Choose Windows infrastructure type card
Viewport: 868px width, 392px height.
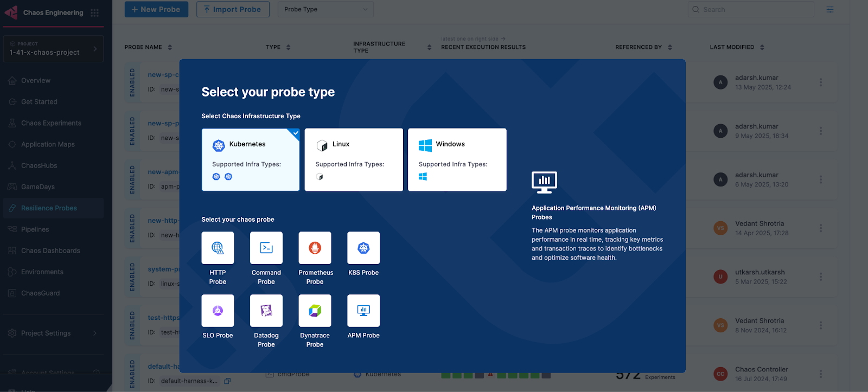[x=457, y=159]
